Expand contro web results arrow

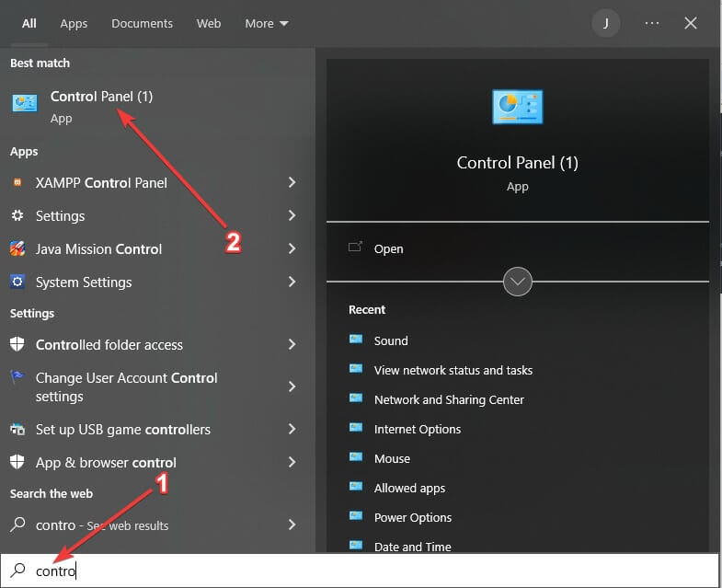[x=292, y=525]
